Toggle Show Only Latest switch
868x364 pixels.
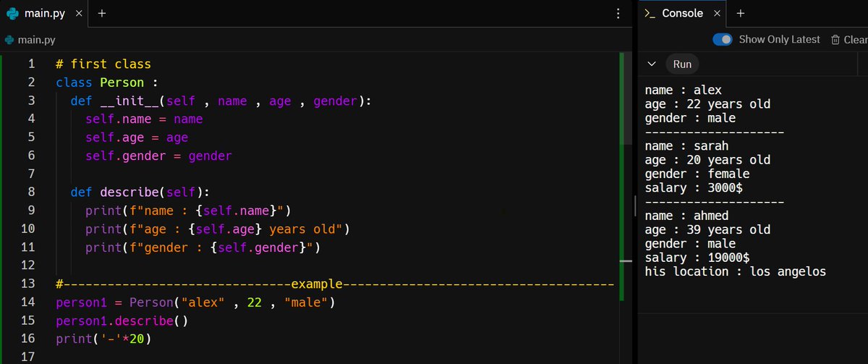click(x=723, y=40)
